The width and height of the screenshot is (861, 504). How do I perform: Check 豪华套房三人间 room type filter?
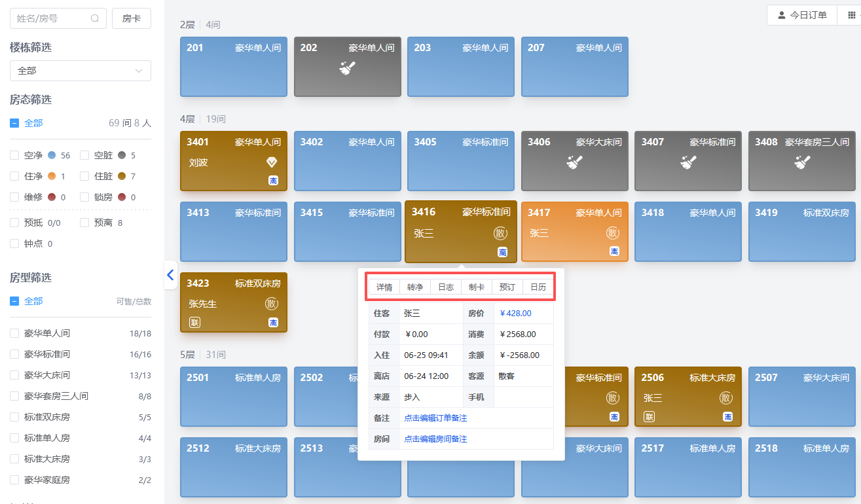[x=14, y=396]
